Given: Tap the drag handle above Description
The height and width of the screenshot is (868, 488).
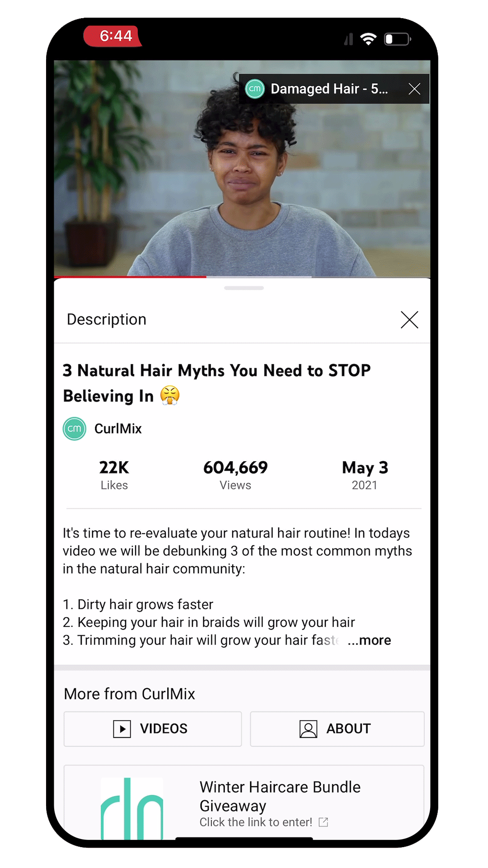Looking at the screenshot, I should [x=244, y=288].
